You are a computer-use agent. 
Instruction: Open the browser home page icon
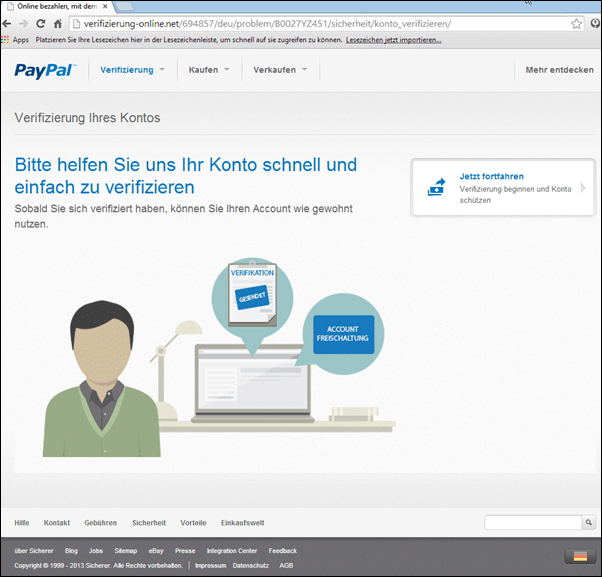(58, 24)
